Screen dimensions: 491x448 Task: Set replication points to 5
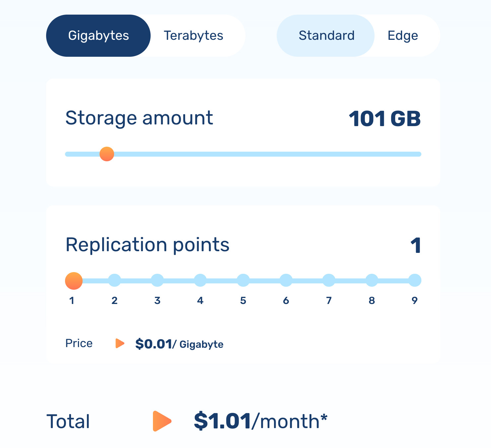[243, 280]
